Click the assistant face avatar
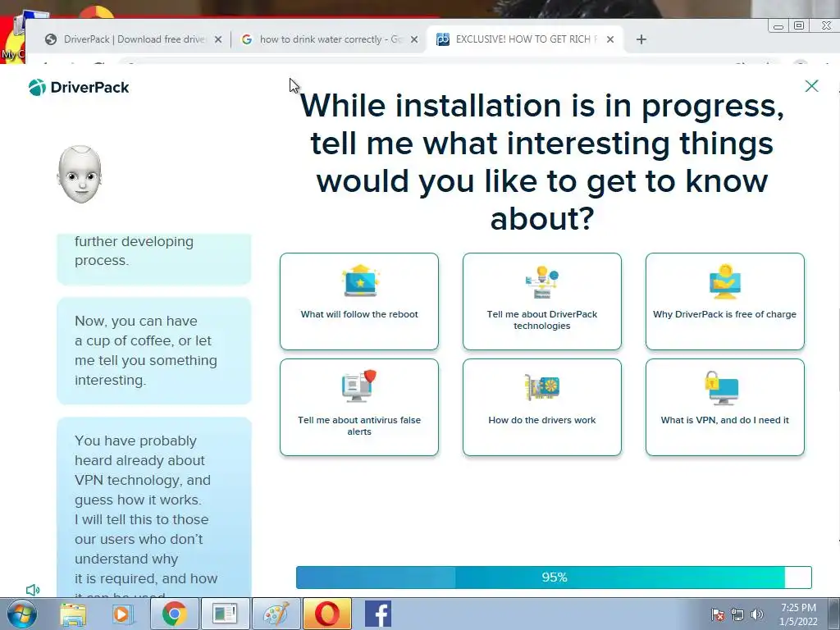This screenshot has height=630, width=840. [x=80, y=174]
